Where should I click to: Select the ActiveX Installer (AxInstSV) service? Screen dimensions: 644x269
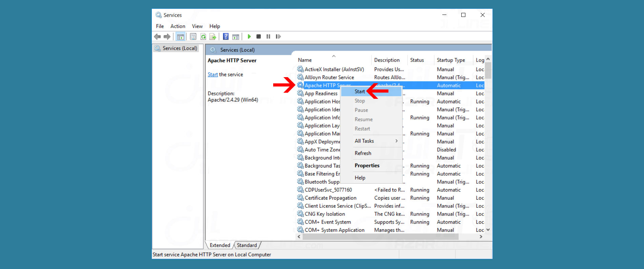(390, 69)
